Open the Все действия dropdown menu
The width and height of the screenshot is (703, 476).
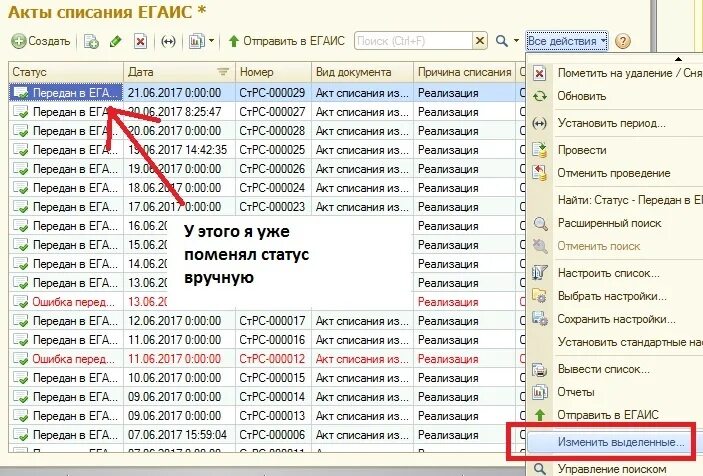pyautogui.click(x=567, y=41)
